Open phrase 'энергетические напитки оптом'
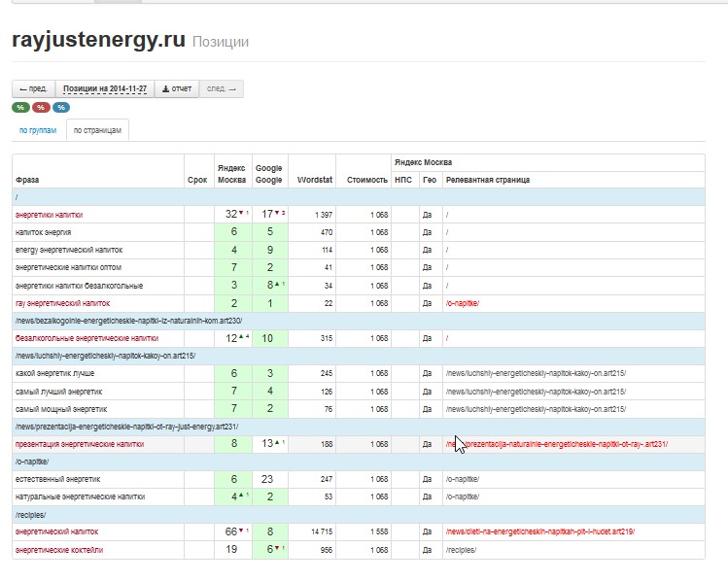Screen dimensions: 728x582 pyautogui.click(x=68, y=268)
